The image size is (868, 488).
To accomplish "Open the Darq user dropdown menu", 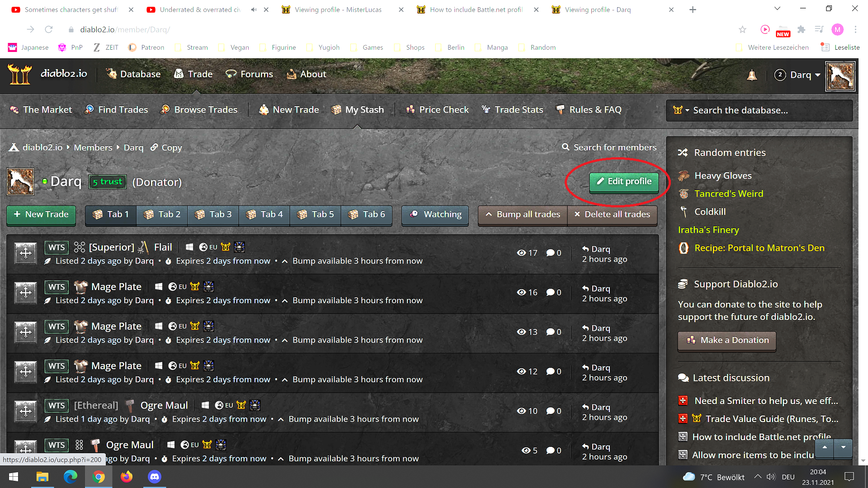I will pos(797,75).
